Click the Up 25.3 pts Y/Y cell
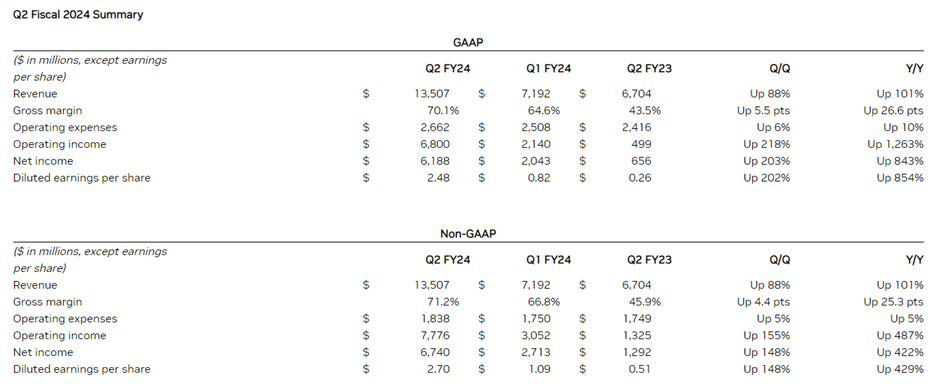The height and width of the screenshot is (384, 940). pos(893,302)
